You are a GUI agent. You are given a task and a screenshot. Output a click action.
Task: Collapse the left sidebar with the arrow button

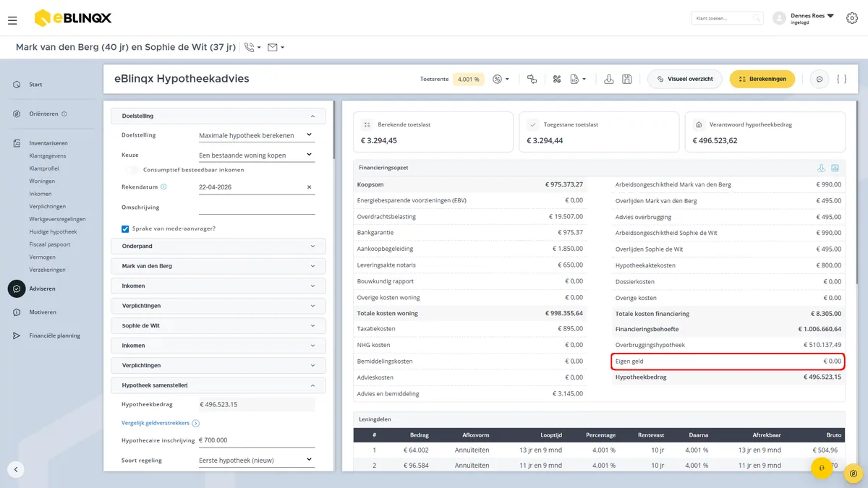pyautogui.click(x=16, y=469)
